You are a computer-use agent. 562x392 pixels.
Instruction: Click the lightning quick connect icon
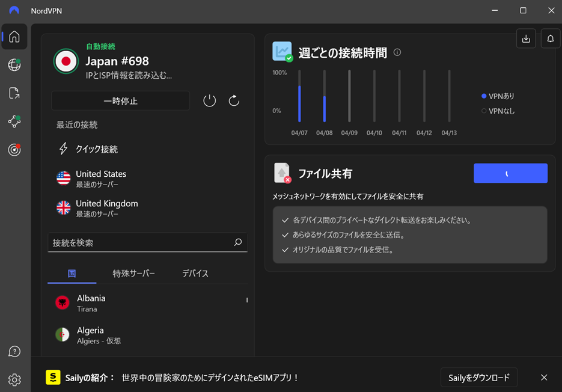(64, 149)
